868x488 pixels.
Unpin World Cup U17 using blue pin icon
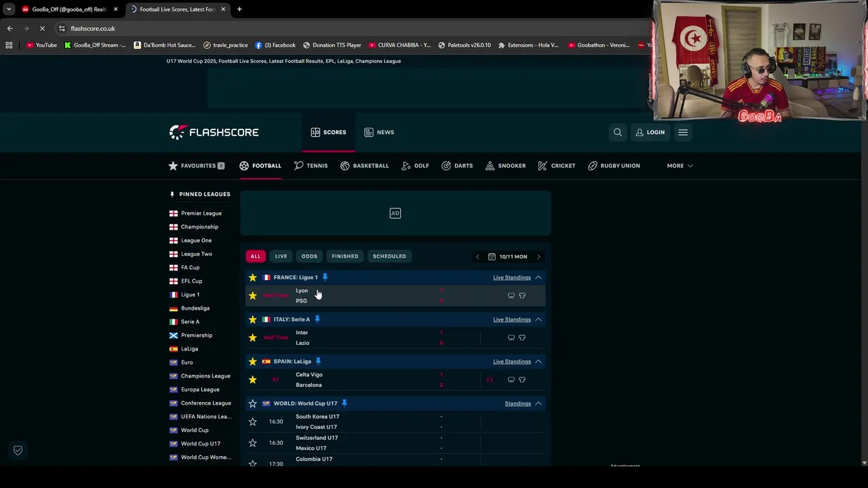pos(344,403)
